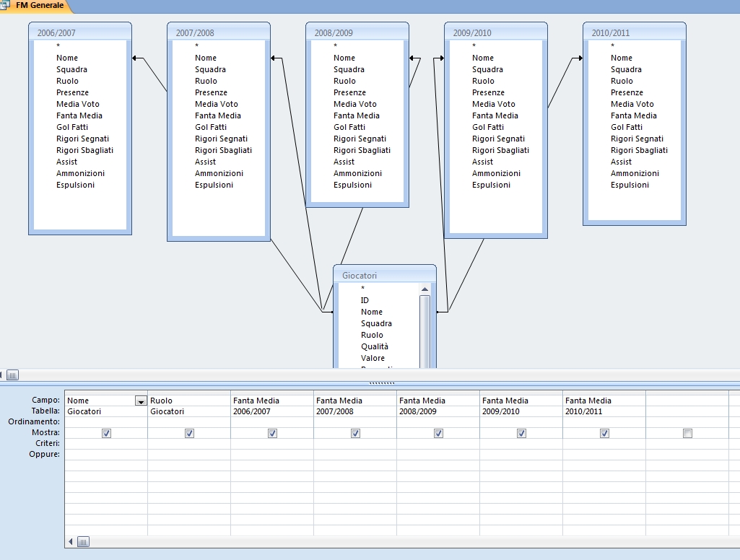
Task: Select the 2006/2007 table title bar
Action: (80, 32)
